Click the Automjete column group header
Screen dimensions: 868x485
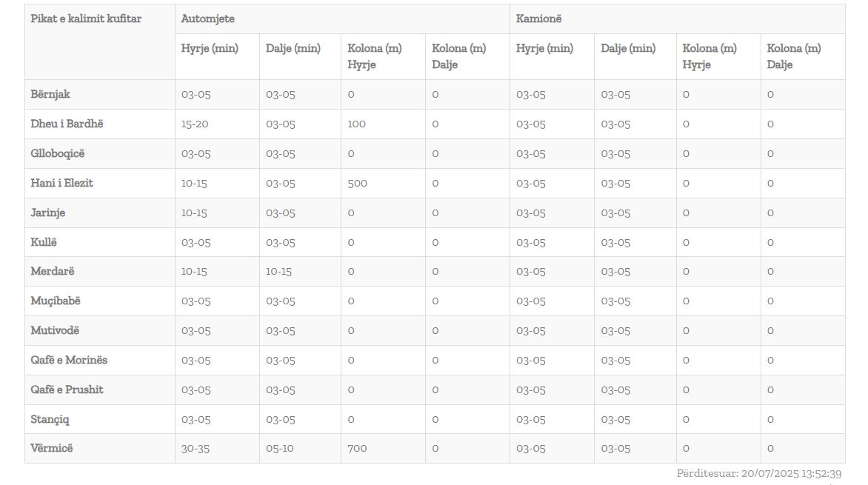click(x=207, y=19)
